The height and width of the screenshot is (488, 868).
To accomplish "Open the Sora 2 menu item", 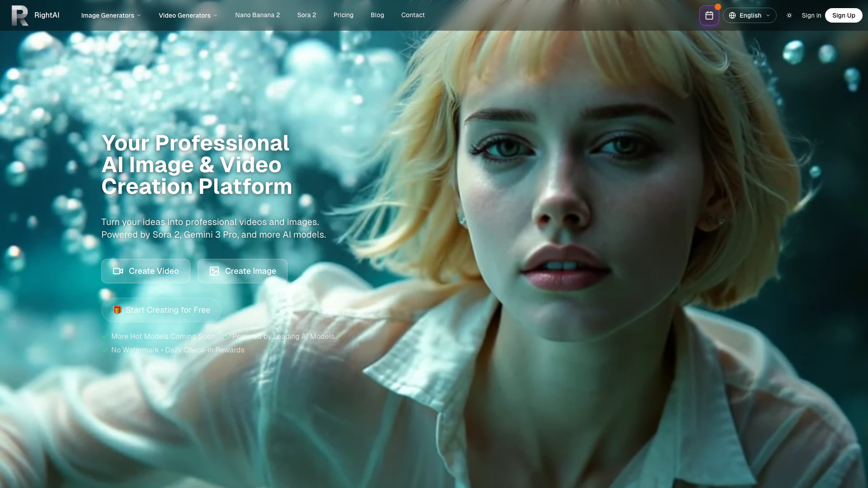I will (307, 15).
